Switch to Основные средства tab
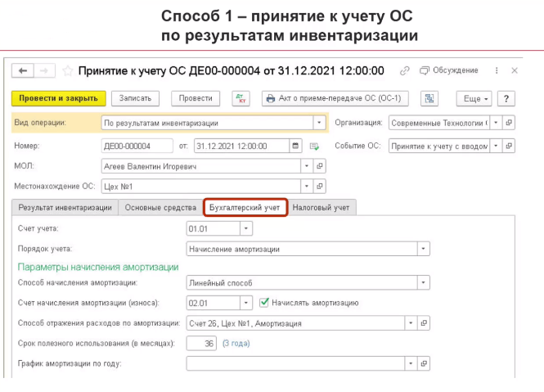 (160, 208)
